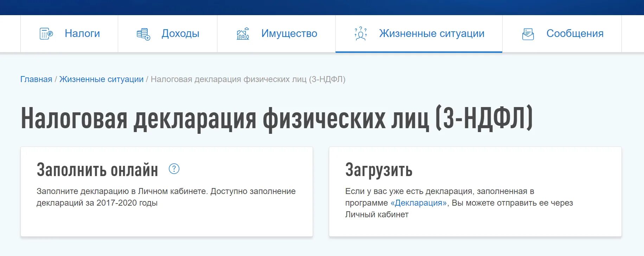The height and width of the screenshot is (256, 644).
Task: Click the Доходы coins icon
Action: click(144, 34)
